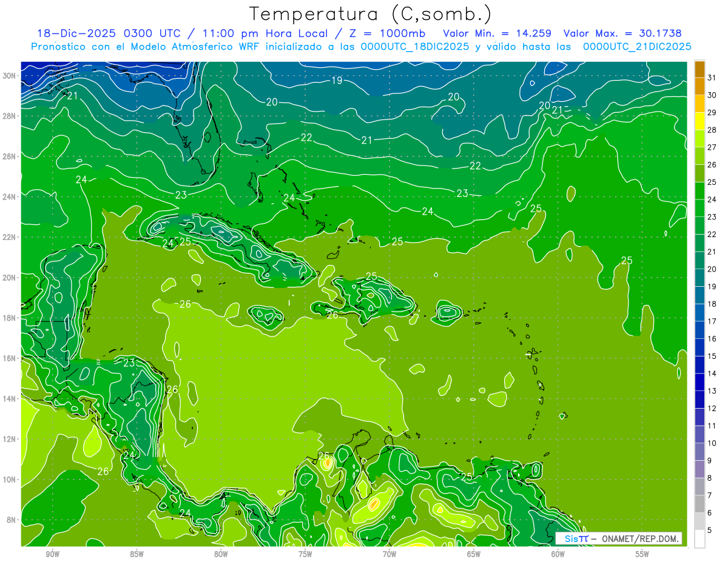Click the 18N latitude axis label
This screenshot has width=728, height=562.
[x=10, y=318]
